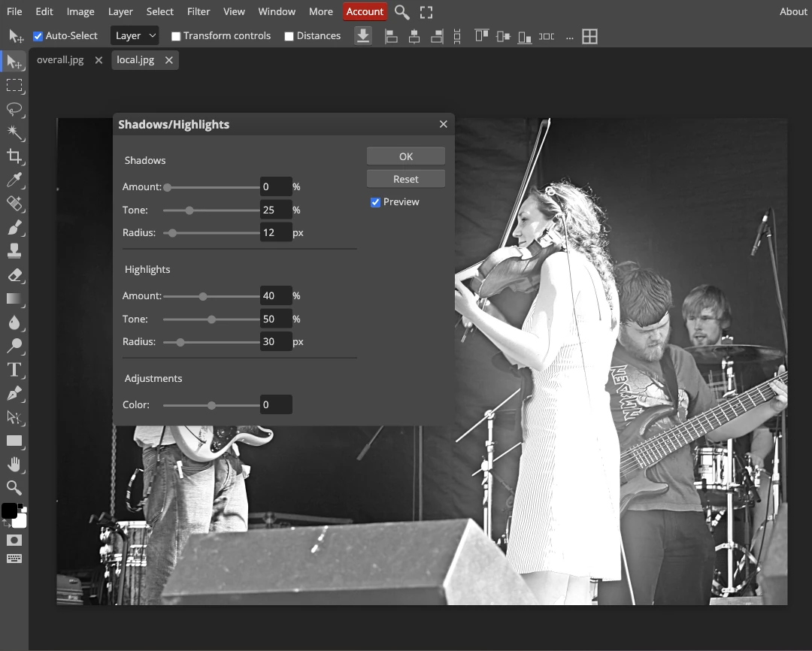Open the More menu
The height and width of the screenshot is (651, 812).
click(x=320, y=11)
